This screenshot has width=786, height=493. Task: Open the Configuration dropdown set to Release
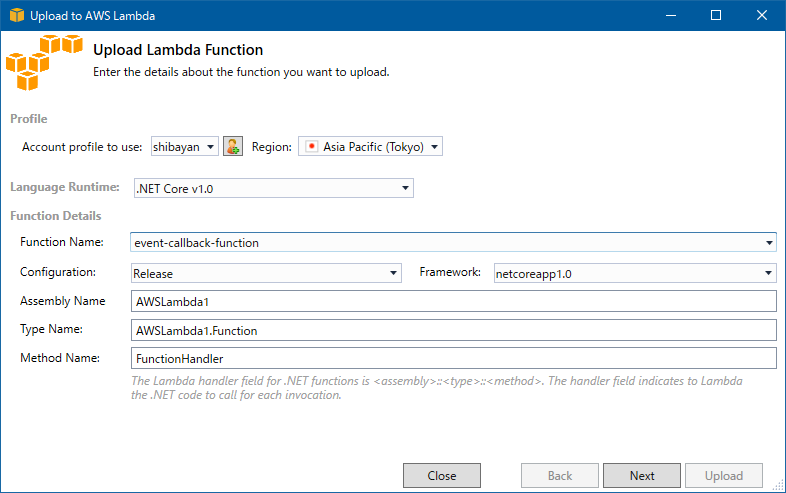tap(266, 273)
